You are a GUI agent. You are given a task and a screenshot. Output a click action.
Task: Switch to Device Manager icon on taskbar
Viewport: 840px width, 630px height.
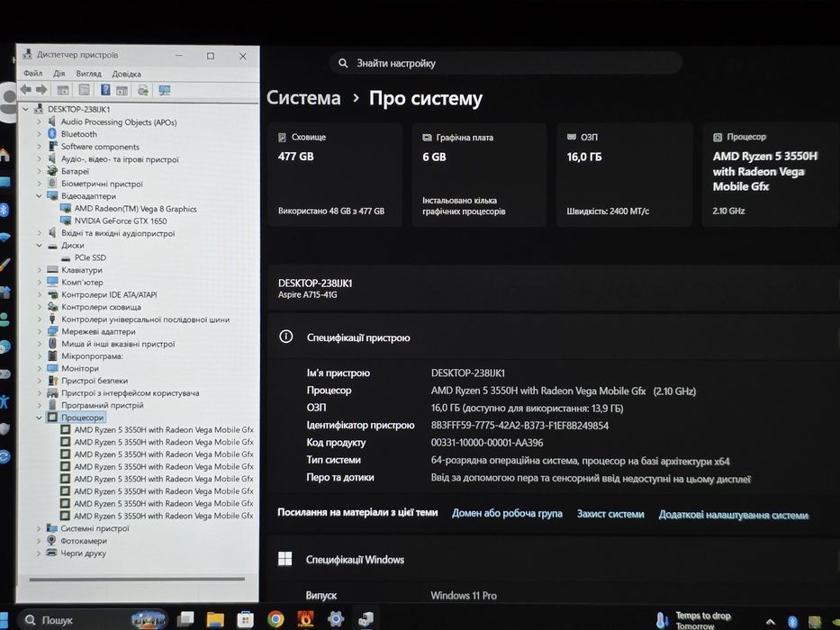tap(366, 619)
